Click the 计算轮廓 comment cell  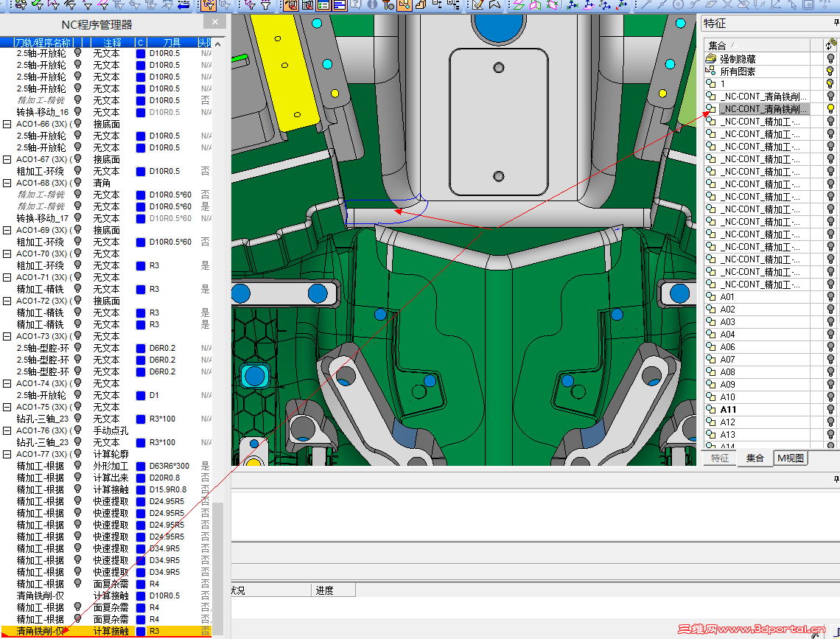111,454
